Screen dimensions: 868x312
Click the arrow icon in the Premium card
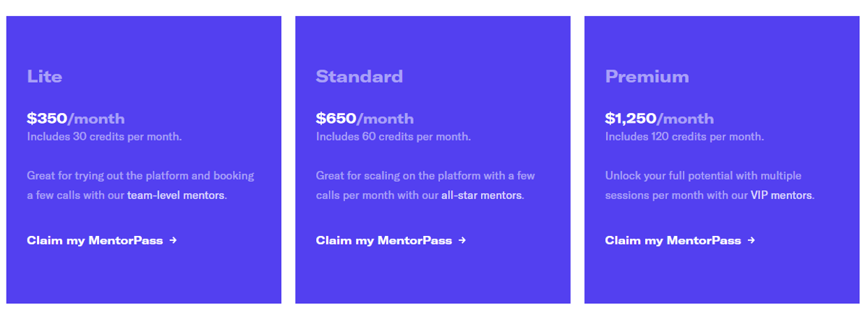[752, 240]
